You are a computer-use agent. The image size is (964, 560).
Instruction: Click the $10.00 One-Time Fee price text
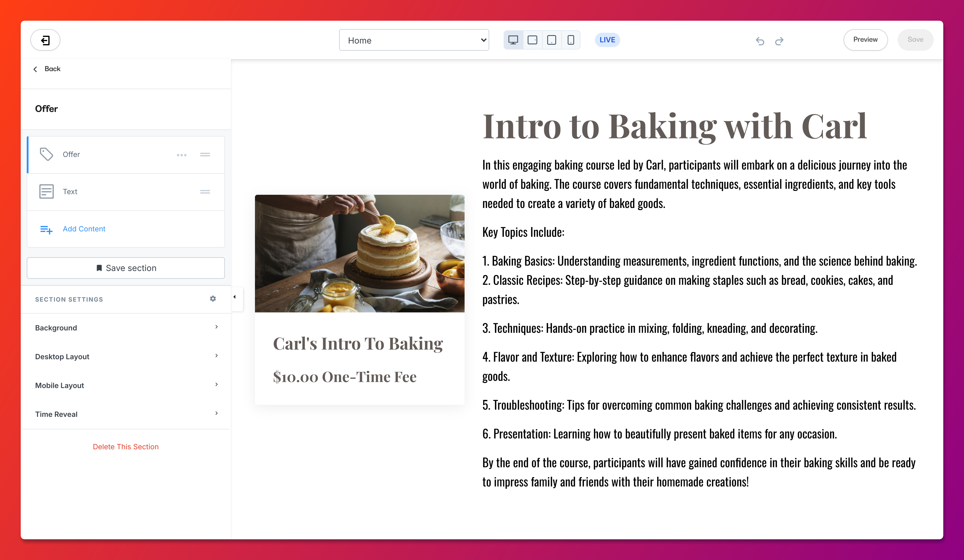coord(345,377)
